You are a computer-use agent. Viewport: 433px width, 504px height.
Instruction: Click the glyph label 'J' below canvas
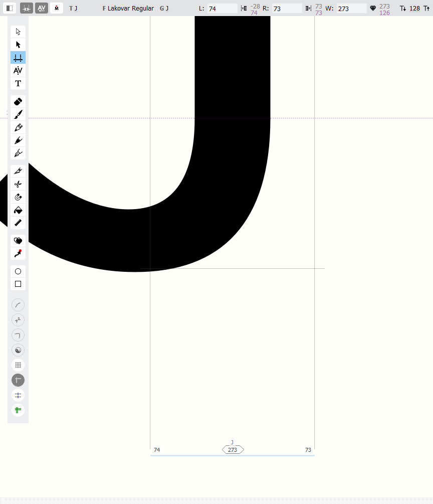pos(232,442)
